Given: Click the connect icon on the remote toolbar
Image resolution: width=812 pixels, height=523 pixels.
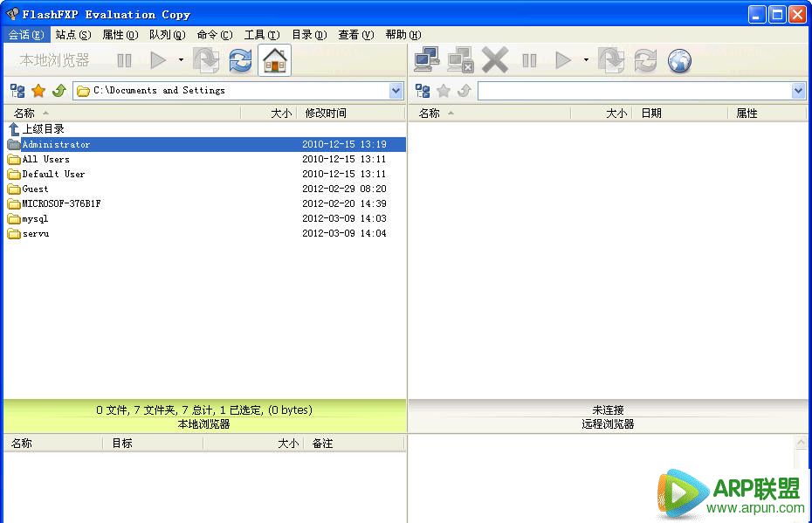Looking at the screenshot, I should (426, 59).
